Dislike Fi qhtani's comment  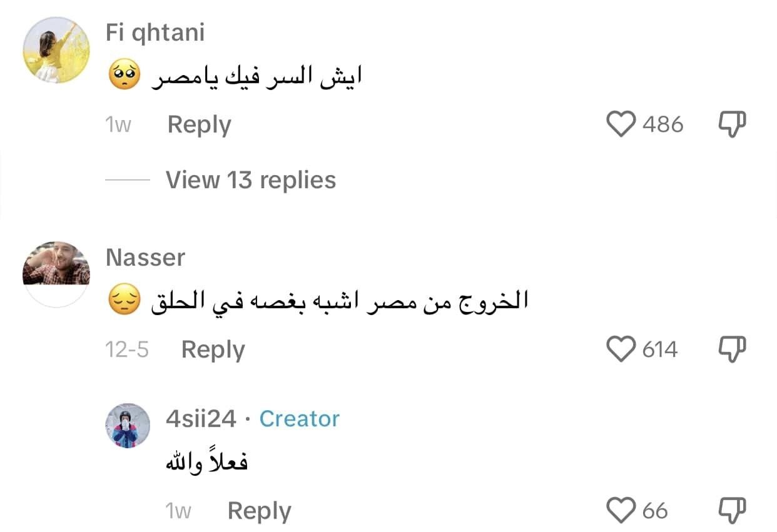coord(731,124)
